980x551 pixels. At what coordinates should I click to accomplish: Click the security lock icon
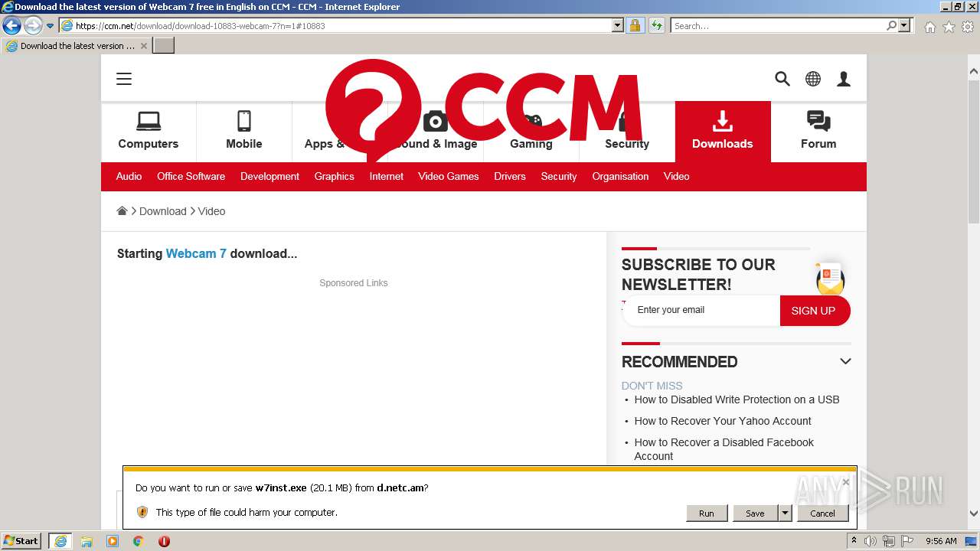tap(635, 25)
